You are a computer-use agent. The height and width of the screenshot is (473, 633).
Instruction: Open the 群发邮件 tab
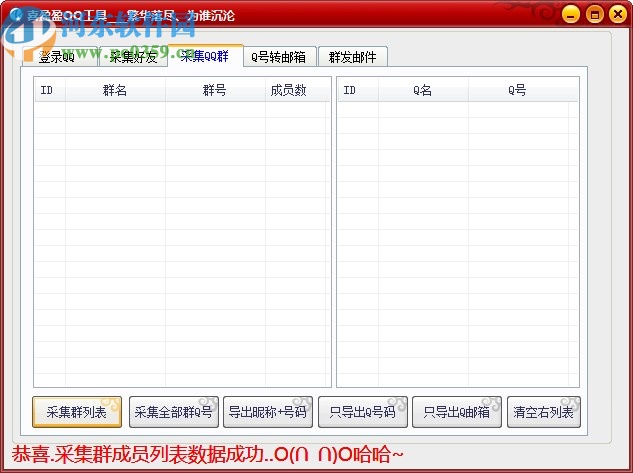coord(353,57)
